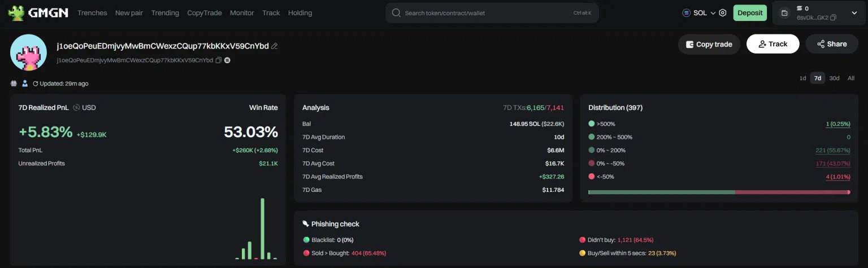Image resolution: width=868 pixels, height=268 pixels.
Task: Click the token search input field
Action: pos(486,13)
